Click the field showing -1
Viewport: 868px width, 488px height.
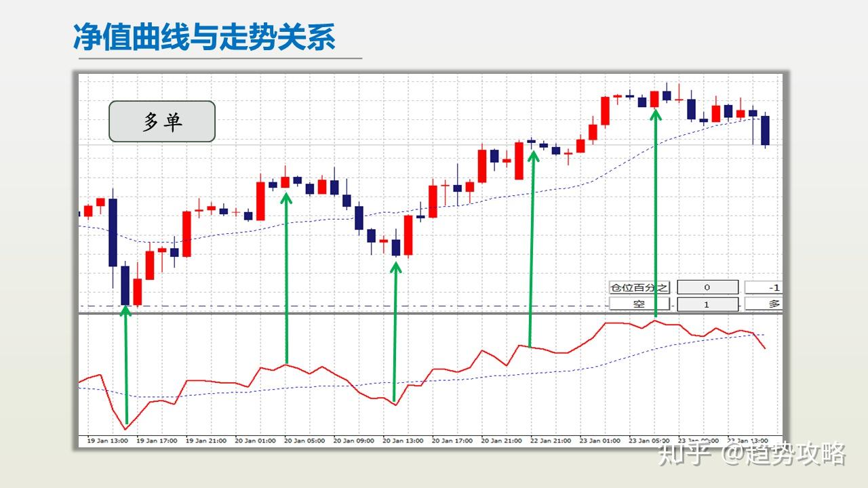tap(764, 287)
